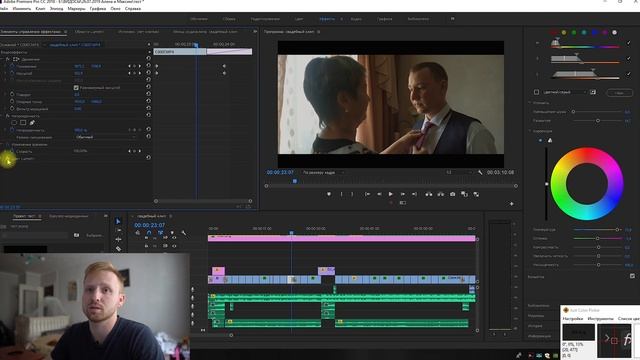The image size is (640, 360).
Task: Toggle Opacity stopwatch animation
Action: (x=12, y=130)
